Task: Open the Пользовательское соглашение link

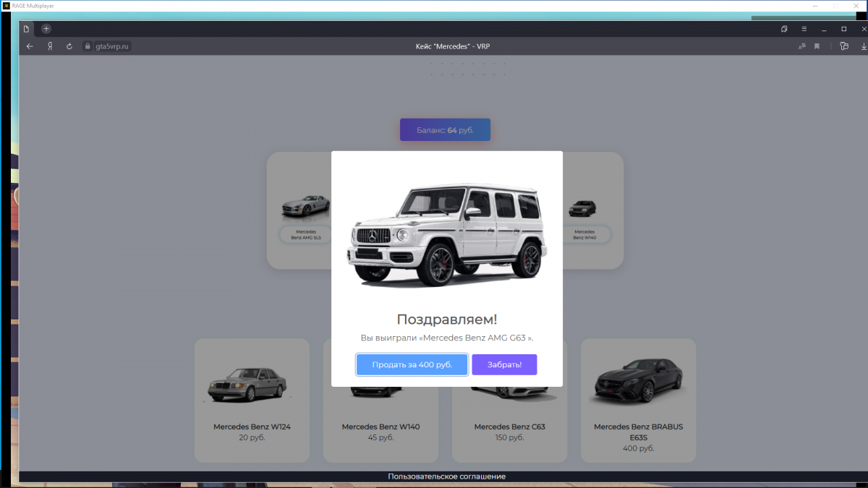Action: (446, 476)
